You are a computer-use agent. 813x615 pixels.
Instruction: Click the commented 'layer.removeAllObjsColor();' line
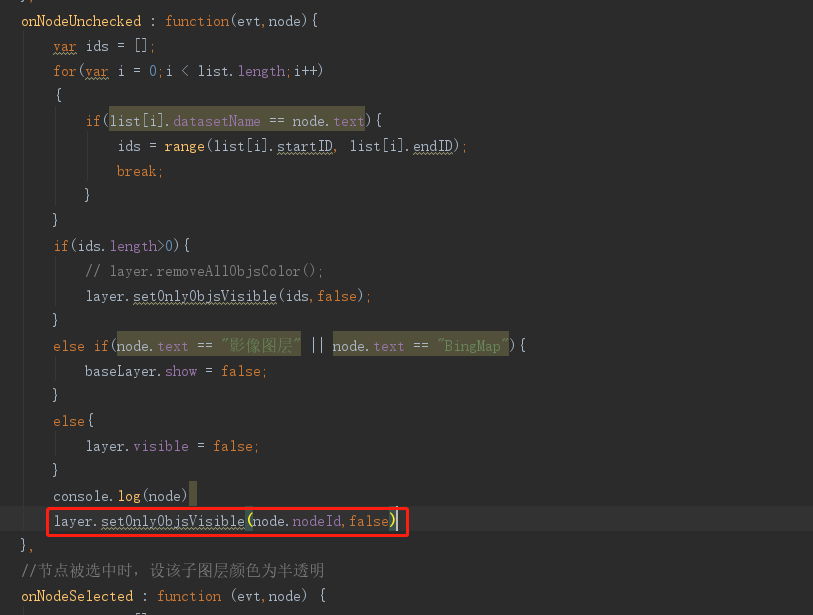(x=204, y=271)
